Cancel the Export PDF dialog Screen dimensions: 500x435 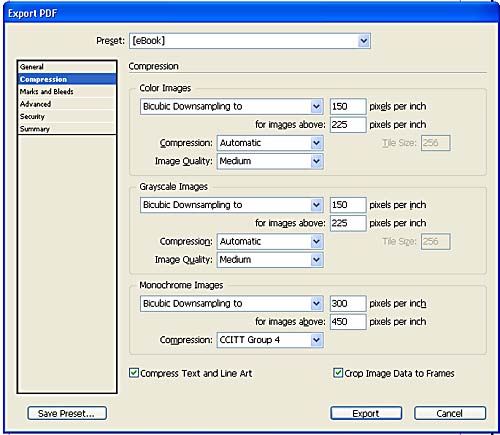[450, 413]
